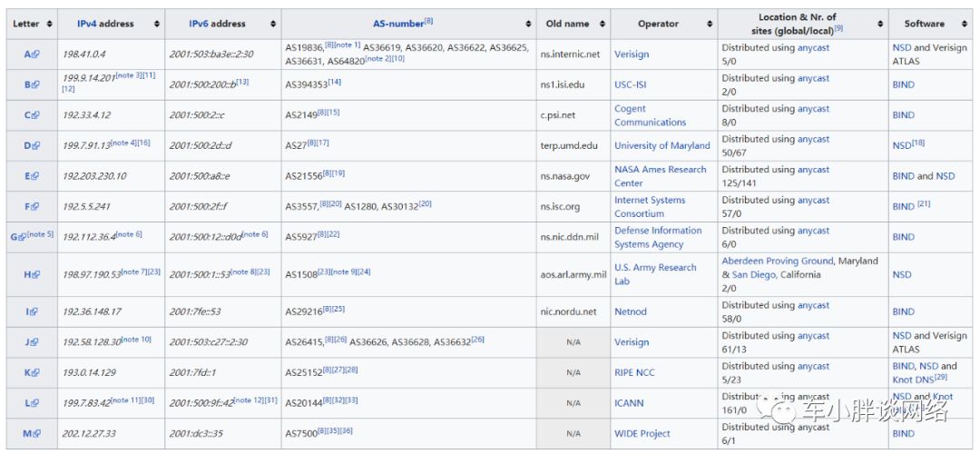Open reference 18 beside NSD in row D
Viewport: 980px width, 454px height.
918,143
